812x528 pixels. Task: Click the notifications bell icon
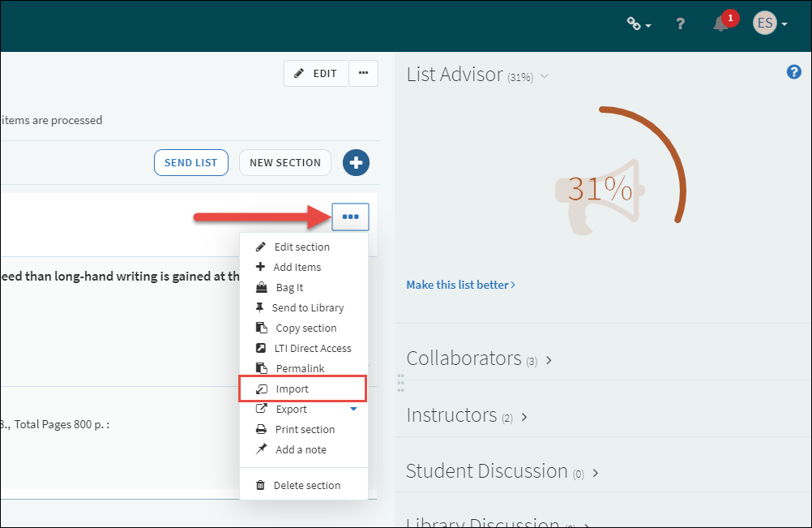pos(720,24)
